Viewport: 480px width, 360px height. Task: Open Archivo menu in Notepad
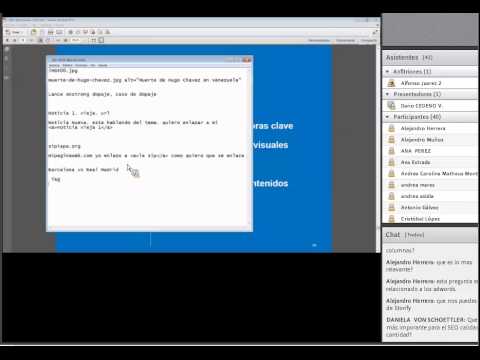pos(54,65)
